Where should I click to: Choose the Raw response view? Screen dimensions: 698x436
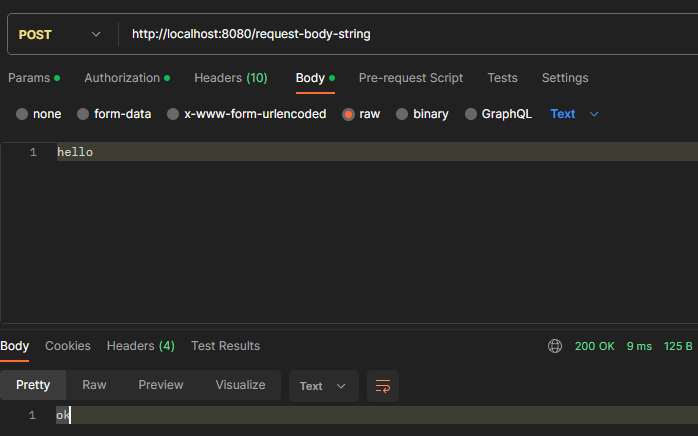point(94,385)
